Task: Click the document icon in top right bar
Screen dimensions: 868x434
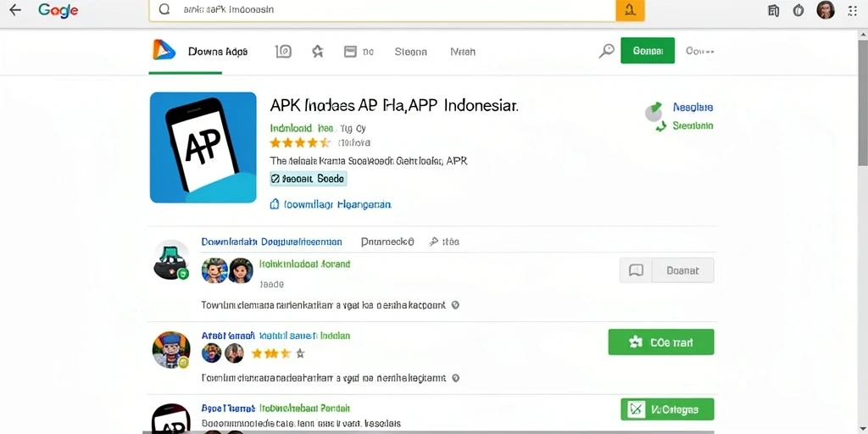Action: (x=774, y=10)
